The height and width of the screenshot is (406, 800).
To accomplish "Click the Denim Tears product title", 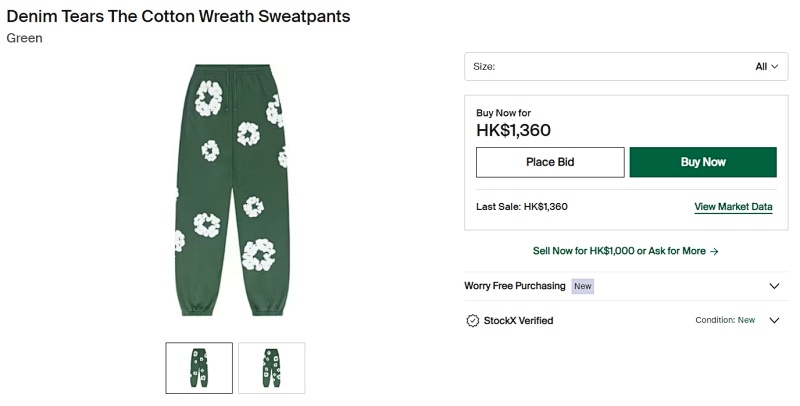I will 178,16.
